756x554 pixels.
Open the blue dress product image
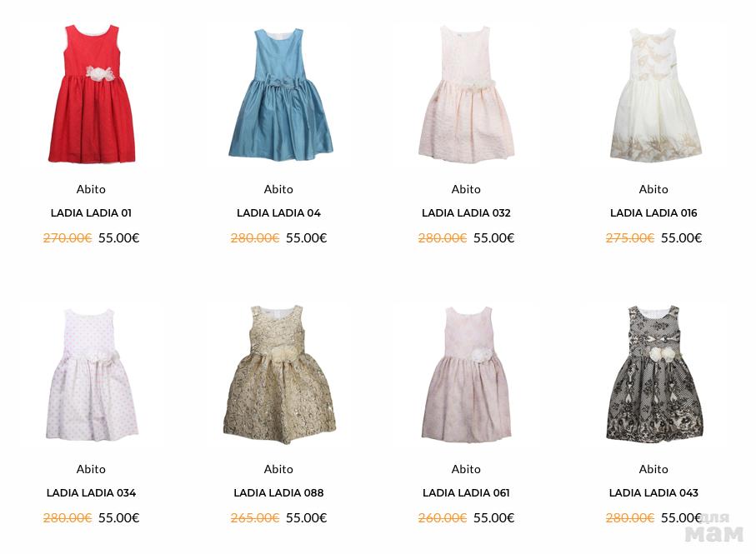(x=281, y=94)
